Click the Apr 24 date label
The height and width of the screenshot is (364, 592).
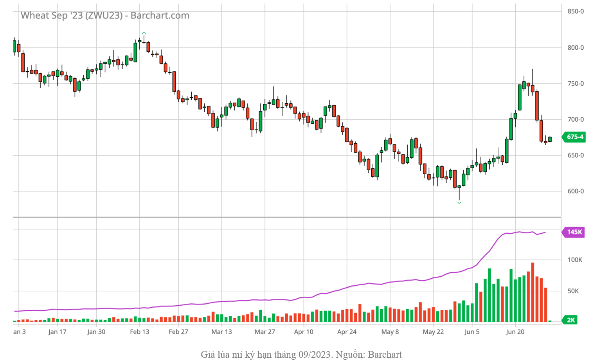pyautogui.click(x=347, y=332)
